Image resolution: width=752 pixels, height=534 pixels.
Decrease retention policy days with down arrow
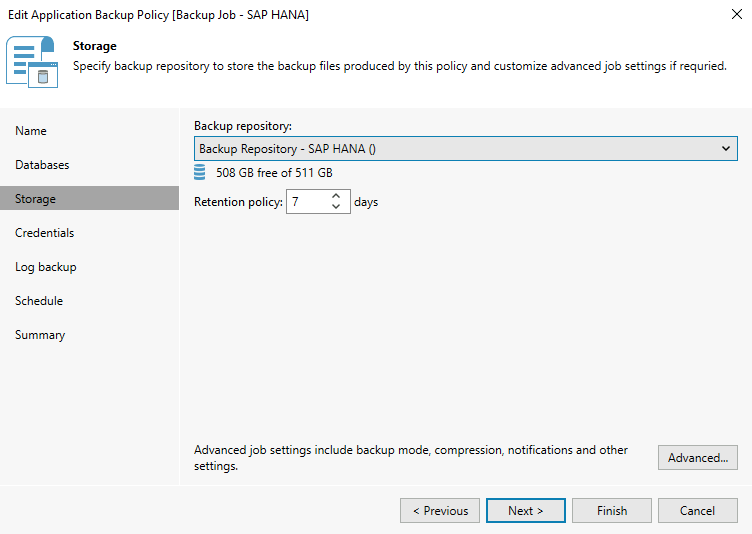pos(336,207)
